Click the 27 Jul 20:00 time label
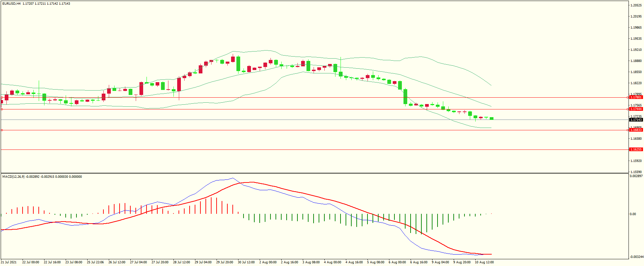 pyautogui.click(x=160, y=262)
